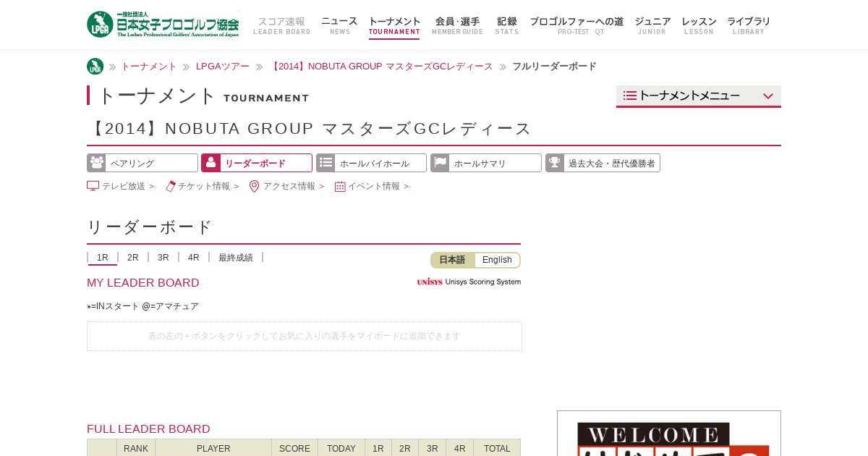Viewport: 868px width, 456px height.
Task: Open the ライブラリ Library menu
Action: pos(749,25)
